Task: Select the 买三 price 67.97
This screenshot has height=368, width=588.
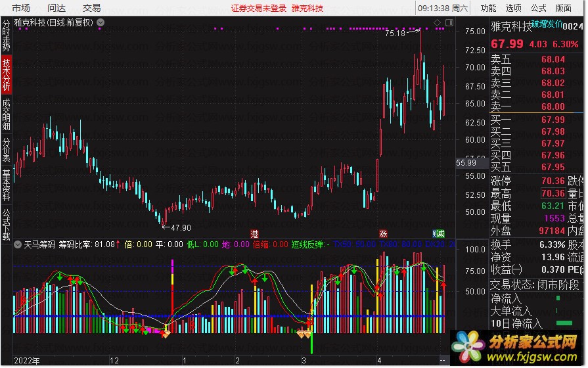Action: pos(553,143)
